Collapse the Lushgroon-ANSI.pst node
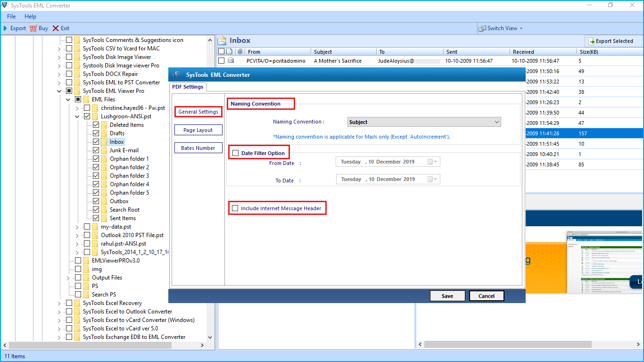644x362 pixels. [x=77, y=116]
